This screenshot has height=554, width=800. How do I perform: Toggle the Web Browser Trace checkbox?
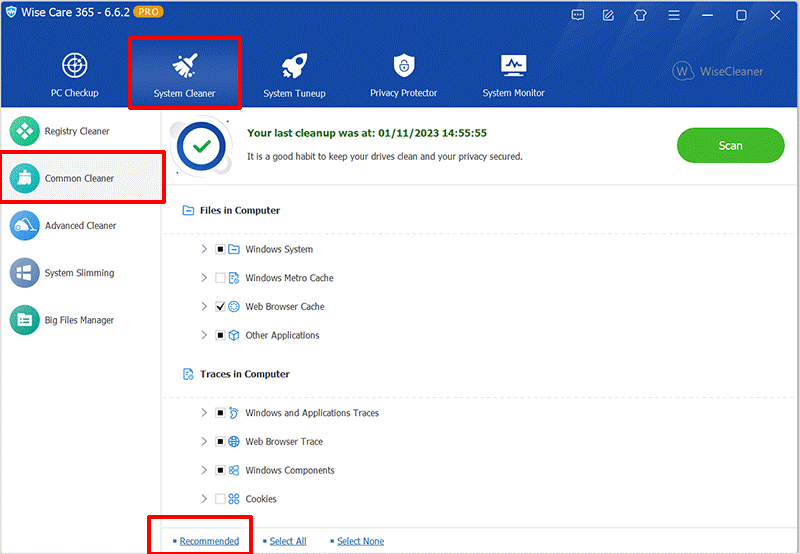coord(220,441)
